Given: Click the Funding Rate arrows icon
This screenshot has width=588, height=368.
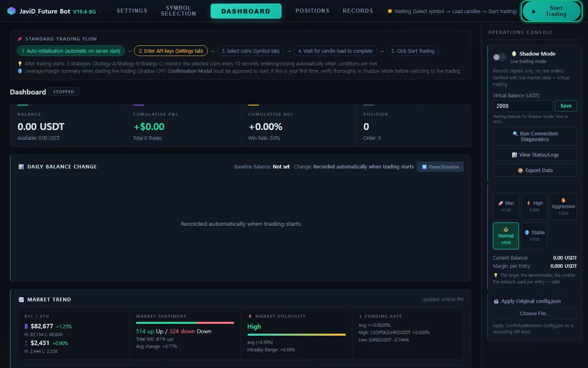Looking at the screenshot, I should [x=360, y=316].
